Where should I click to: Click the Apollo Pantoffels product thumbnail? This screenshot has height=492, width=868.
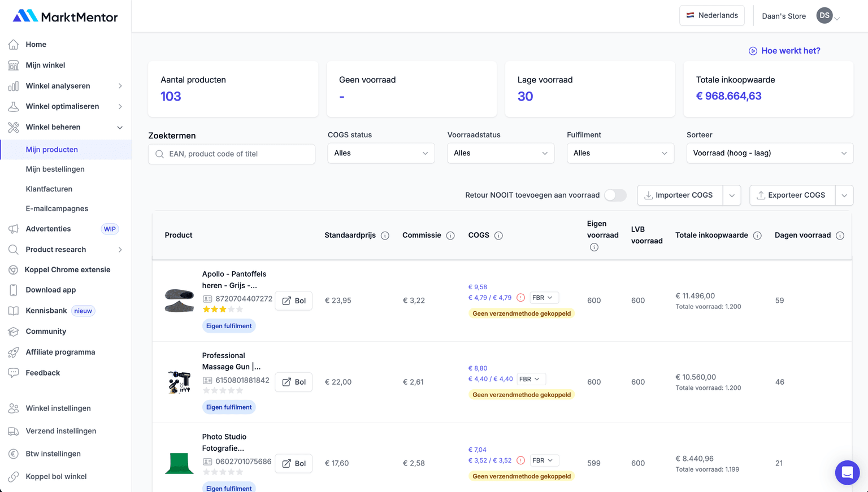[179, 301]
